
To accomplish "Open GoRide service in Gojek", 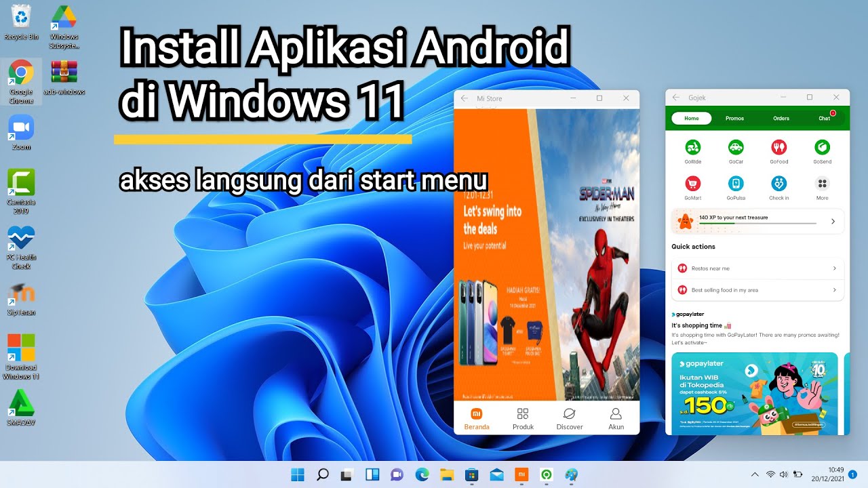I will [x=692, y=150].
